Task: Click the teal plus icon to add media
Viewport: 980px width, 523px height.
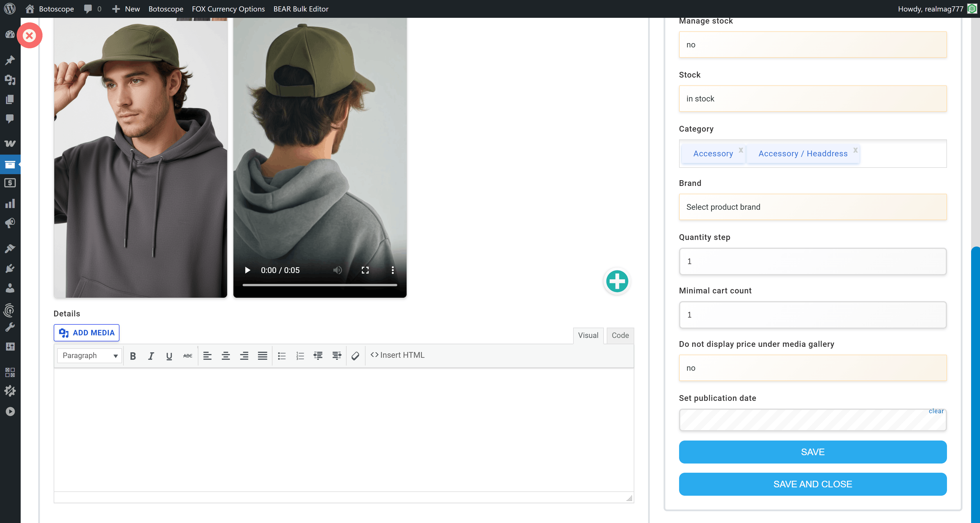Action: [x=617, y=282]
